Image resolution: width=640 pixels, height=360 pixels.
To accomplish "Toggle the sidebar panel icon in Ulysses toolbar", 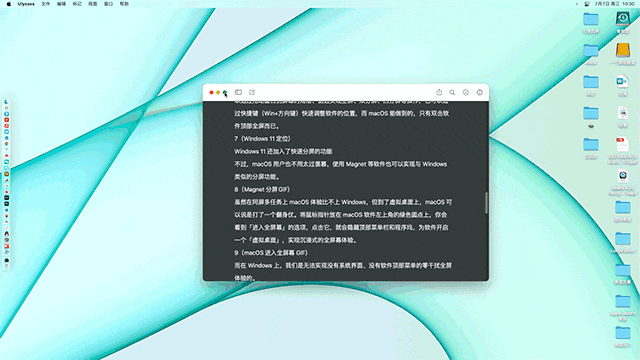I will [x=238, y=92].
